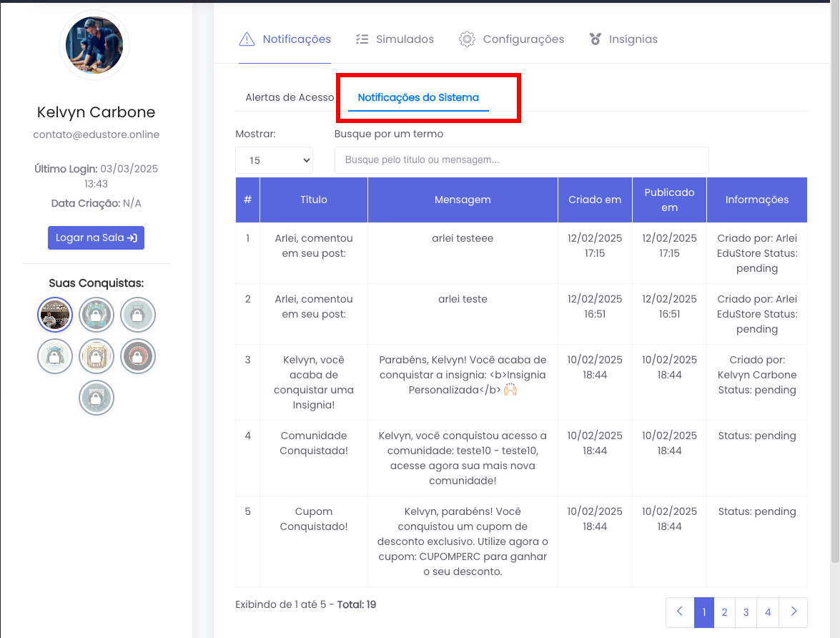Click the Insígnias medal icon
Viewport: 840px width, 638px height.
pyautogui.click(x=595, y=39)
